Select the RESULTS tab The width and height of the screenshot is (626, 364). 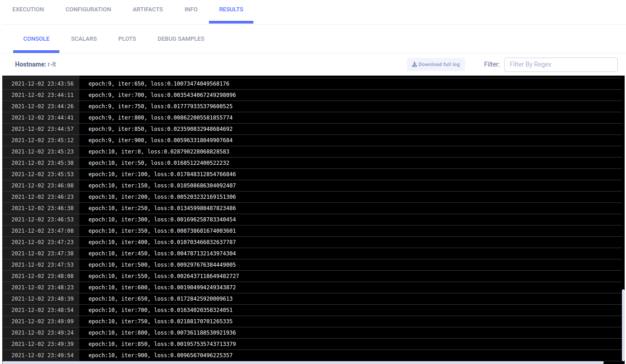pos(231,10)
